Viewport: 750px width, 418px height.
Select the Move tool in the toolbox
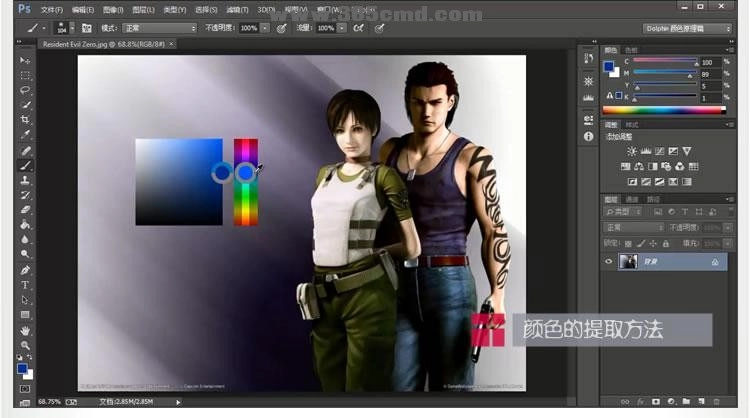[x=25, y=61]
